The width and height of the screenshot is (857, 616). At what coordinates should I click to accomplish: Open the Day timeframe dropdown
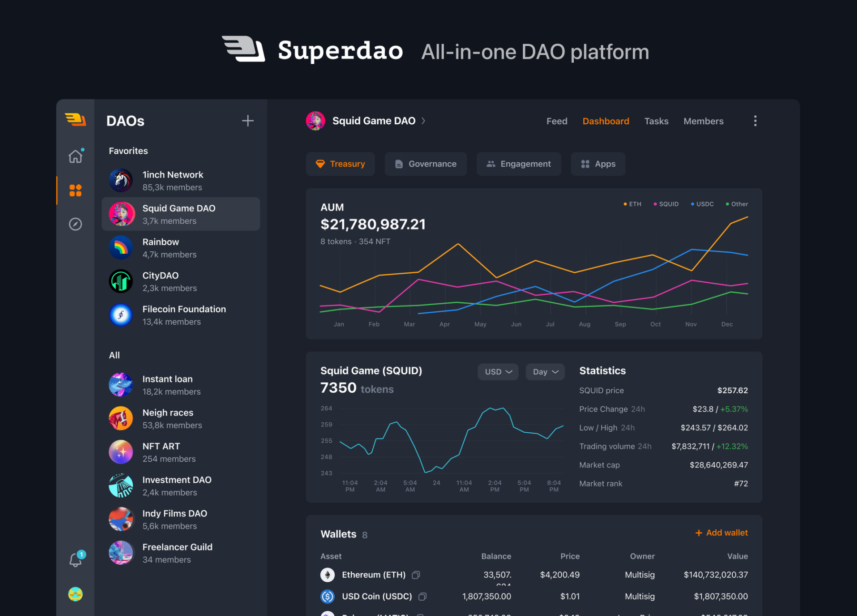545,372
